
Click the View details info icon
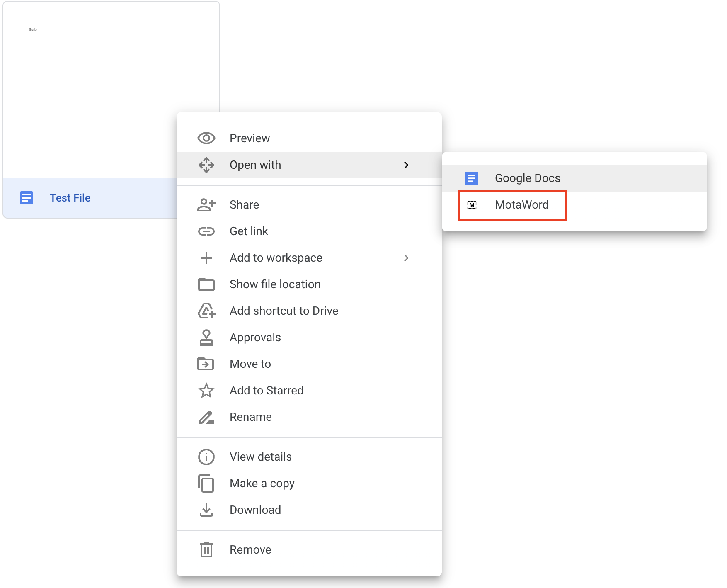click(206, 457)
